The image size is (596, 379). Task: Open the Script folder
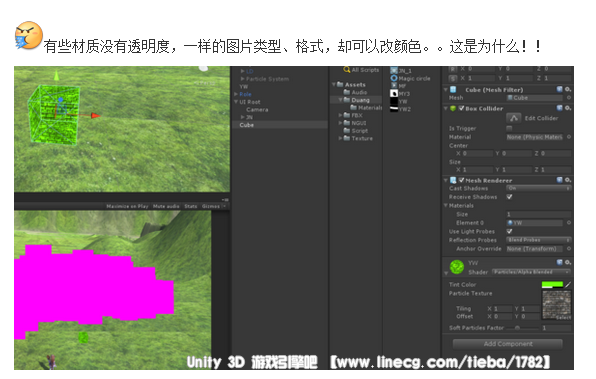point(356,130)
